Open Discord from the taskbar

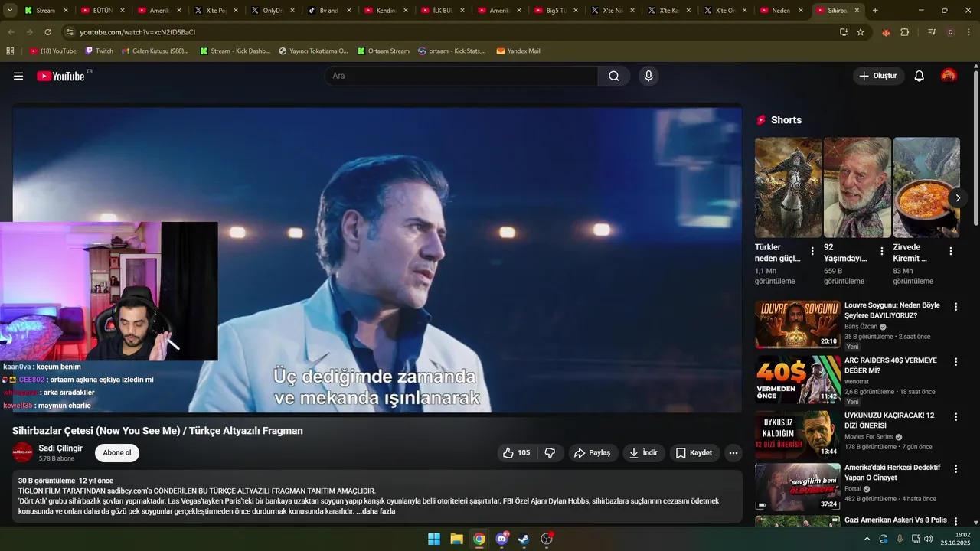[501, 539]
